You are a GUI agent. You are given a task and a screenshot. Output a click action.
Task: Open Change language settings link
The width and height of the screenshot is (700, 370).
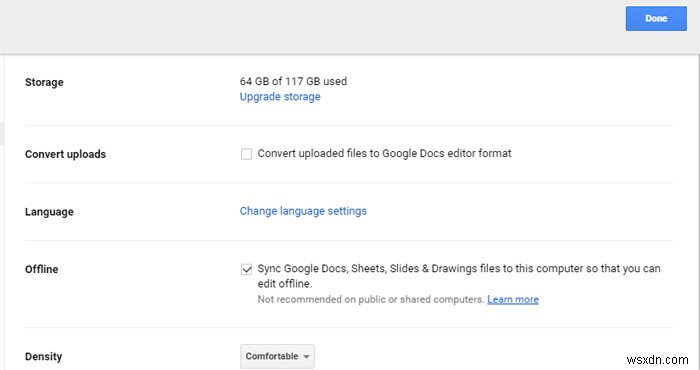pyautogui.click(x=303, y=211)
